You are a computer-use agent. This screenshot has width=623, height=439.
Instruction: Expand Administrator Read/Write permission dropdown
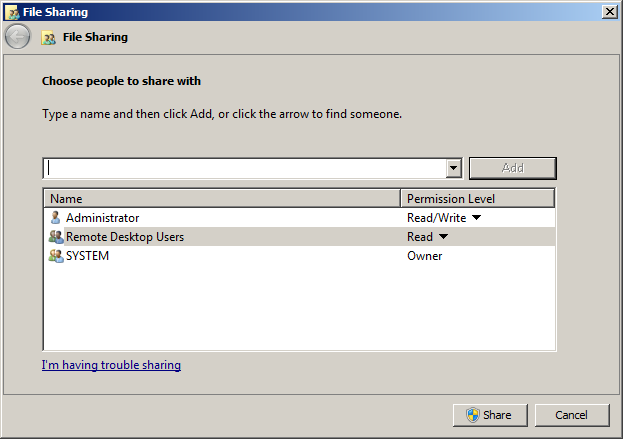click(476, 218)
